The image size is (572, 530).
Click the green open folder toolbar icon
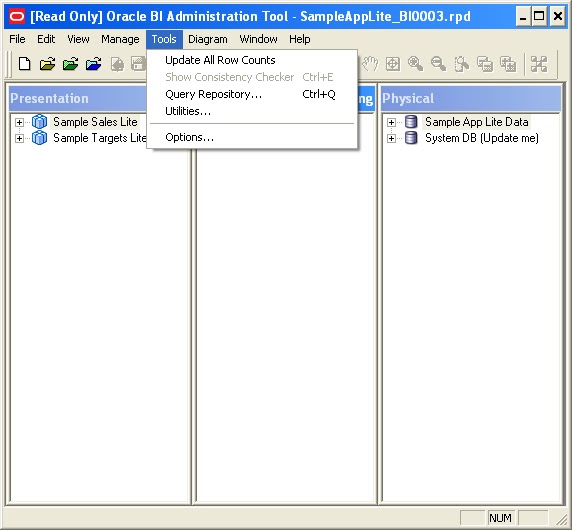(70, 64)
